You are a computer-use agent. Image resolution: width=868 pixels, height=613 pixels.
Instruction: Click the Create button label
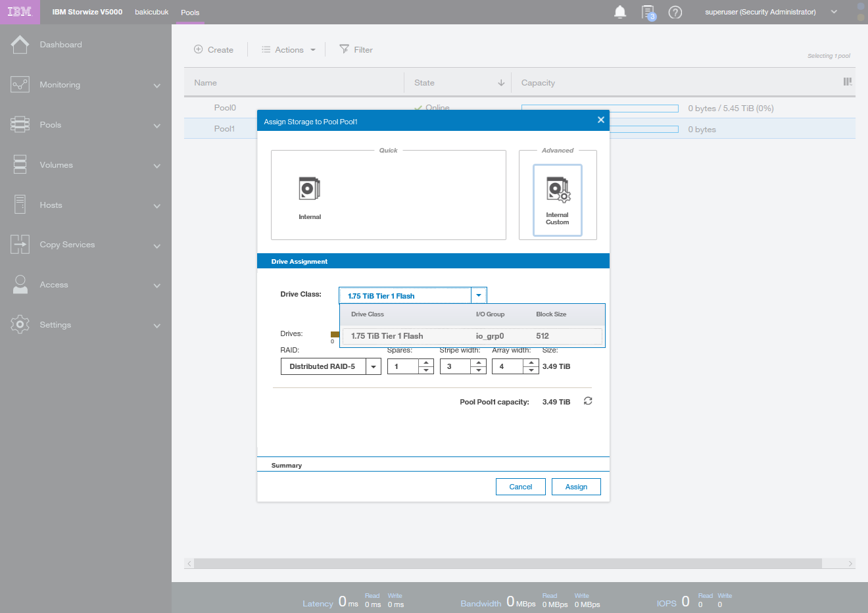(x=220, y=49)
